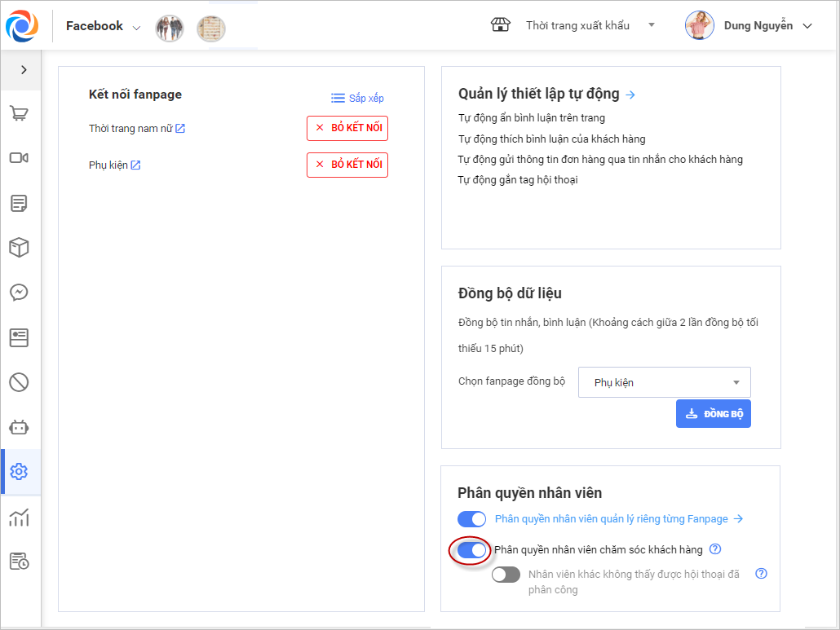
Task: Click the blue 'ĐỒNG BỘ' button
Action: tap(713, 413)
